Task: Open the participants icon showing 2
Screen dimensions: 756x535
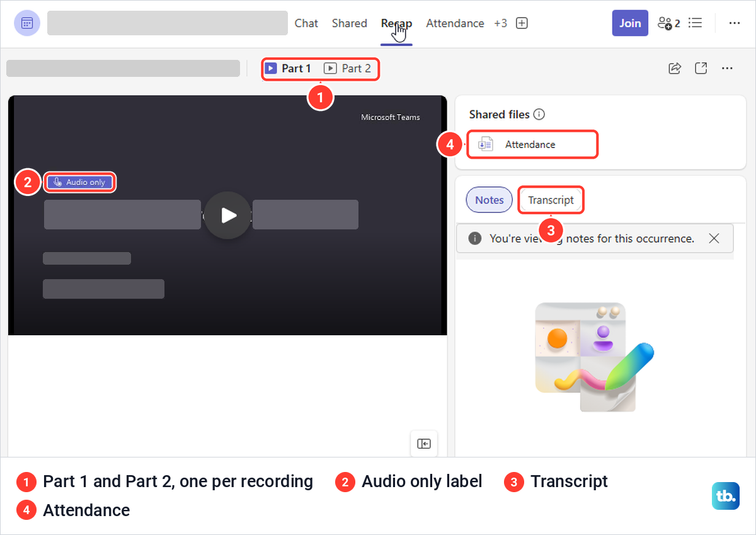Action: coord(668,23)
